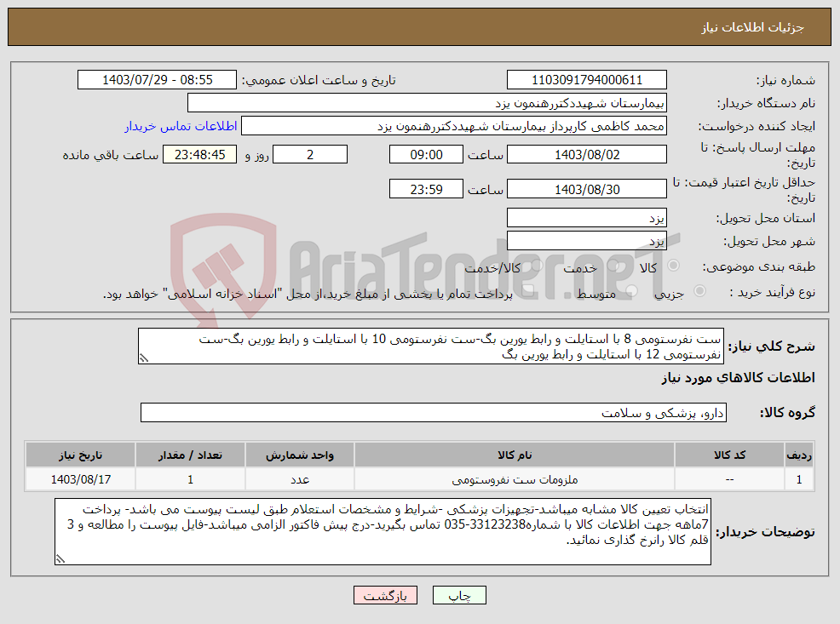840x624 pixels.
Task: Click the ردیف column header
Action: click(799, 455)
